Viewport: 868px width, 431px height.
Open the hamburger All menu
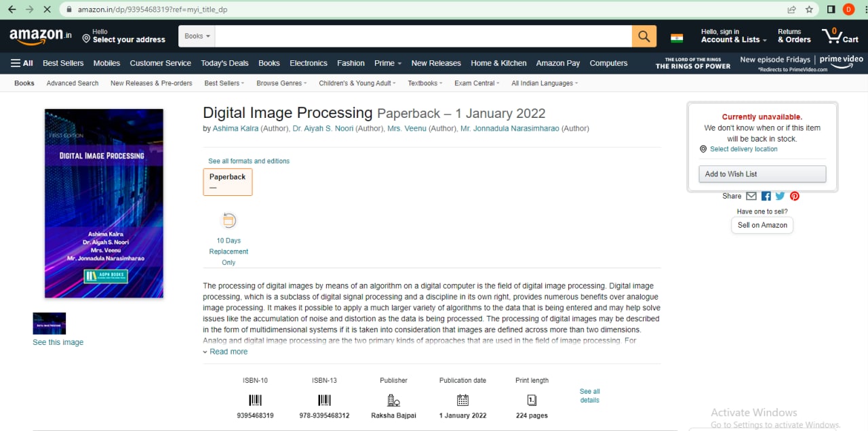21,62
